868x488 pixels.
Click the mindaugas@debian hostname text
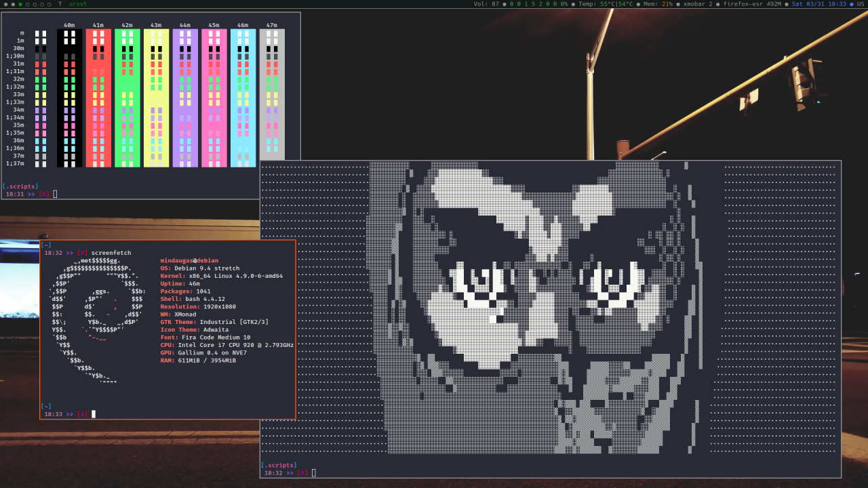(189, 260)
